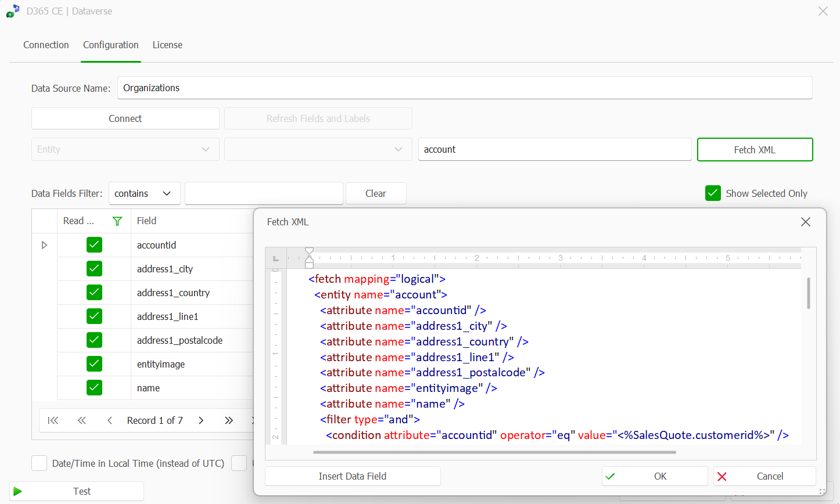Go to first record navigation icon
Screen dimensions: 840x504
(53, 420)
